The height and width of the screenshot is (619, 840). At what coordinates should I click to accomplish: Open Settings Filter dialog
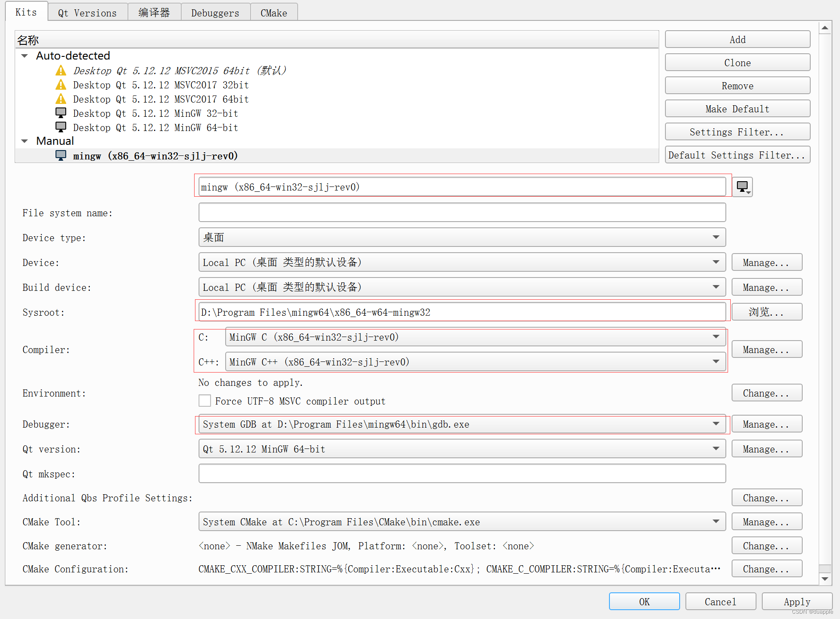737,132
